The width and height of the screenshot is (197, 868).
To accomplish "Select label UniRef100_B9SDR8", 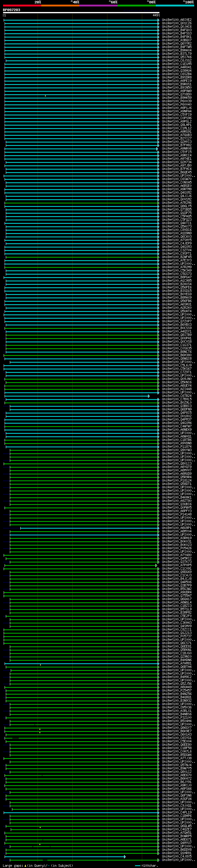I will 176,78.
